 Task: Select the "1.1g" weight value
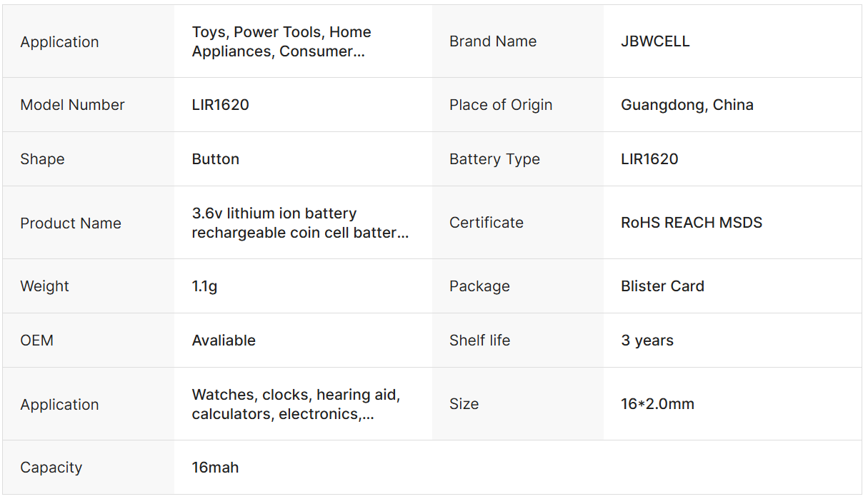pos(204,286)
